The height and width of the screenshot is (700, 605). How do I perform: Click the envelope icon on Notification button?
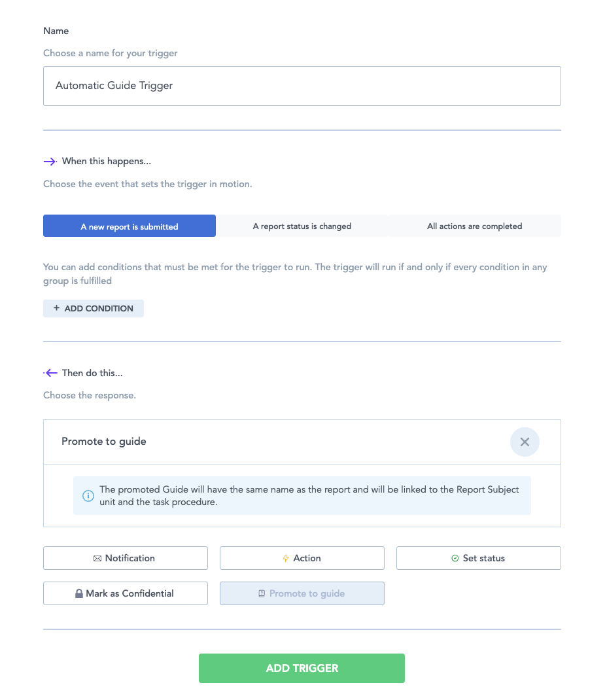coord(97,559)
